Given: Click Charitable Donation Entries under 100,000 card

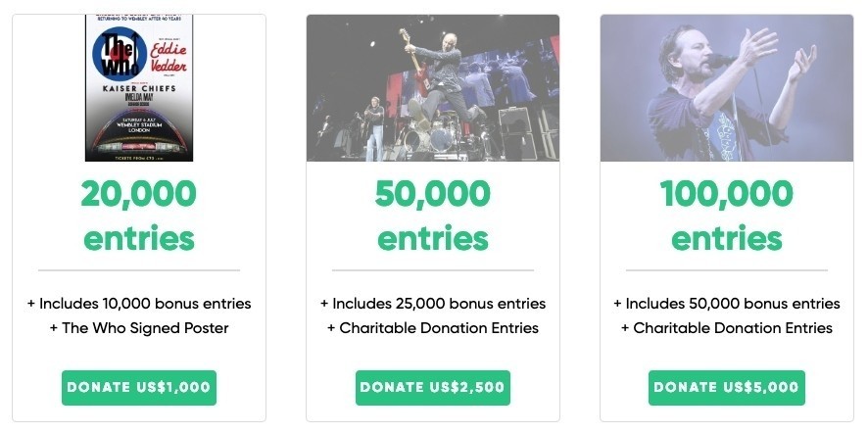Looking at the screenshot, I should click(x=727, y=328).
